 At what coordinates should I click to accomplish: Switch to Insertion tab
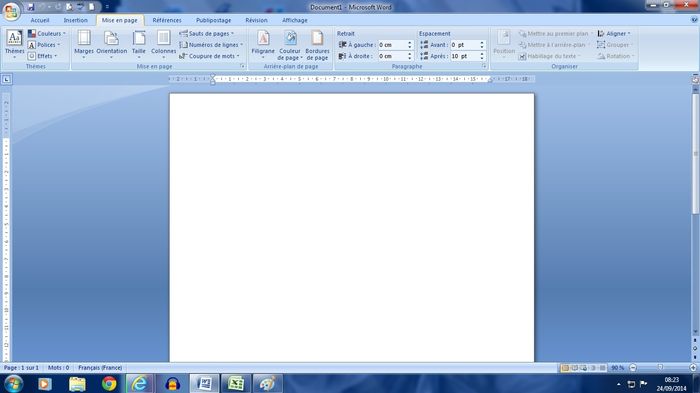75,20
